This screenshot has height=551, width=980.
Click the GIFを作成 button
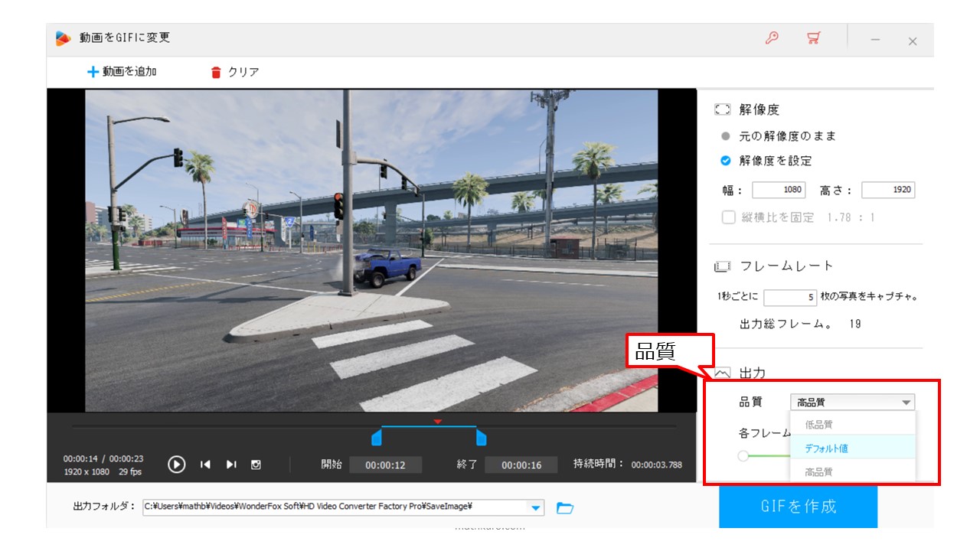[798, 506]
